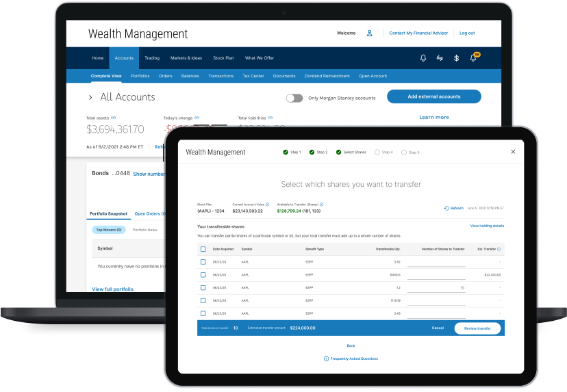The height and width of the screenshot is (392, 567).
Task: Select the Step 4 circle in the stepper
Action: click(377, 152)
